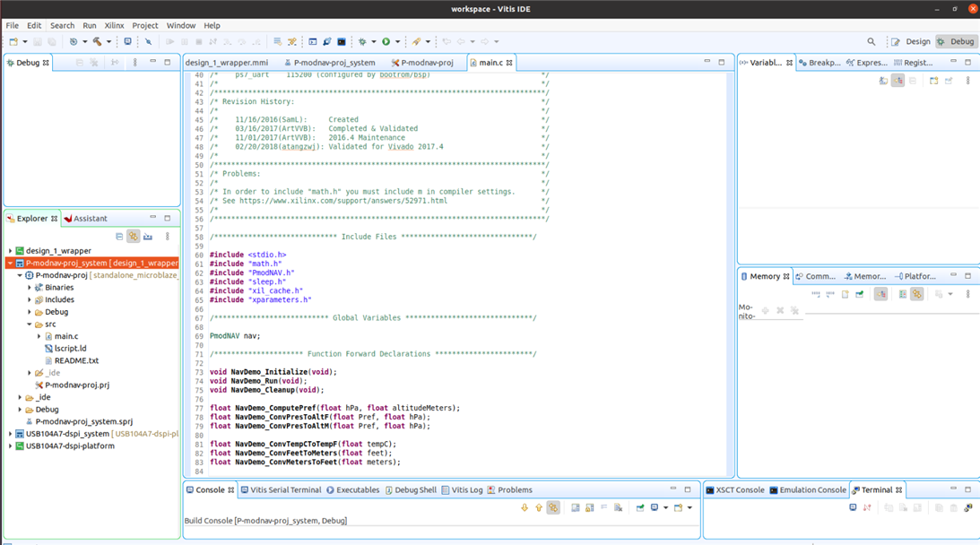Open the Problems tab
Viewport: 980px width, 545px height.
509,490
